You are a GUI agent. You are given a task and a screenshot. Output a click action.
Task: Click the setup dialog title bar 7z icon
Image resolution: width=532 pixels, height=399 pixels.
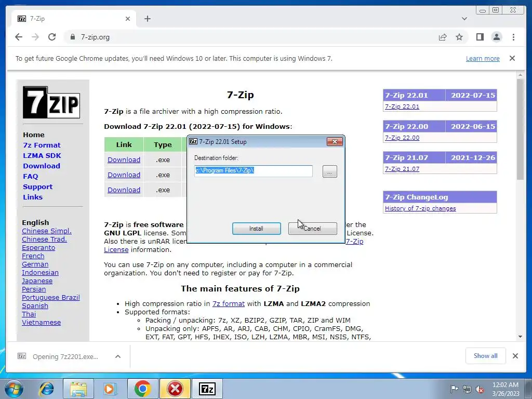[x=193, y=141]
